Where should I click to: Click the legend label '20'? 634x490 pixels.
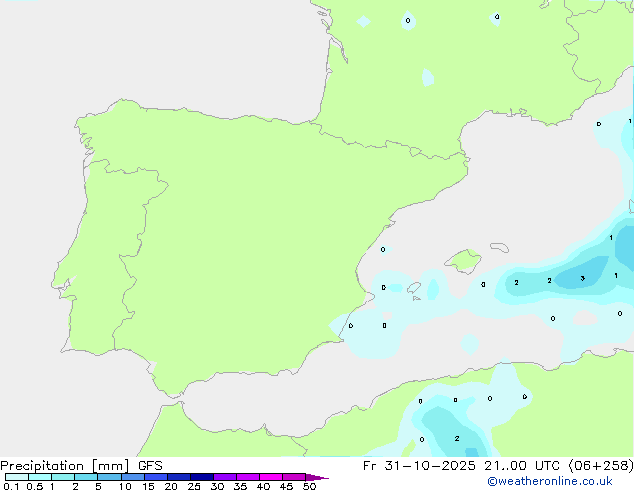171,486
